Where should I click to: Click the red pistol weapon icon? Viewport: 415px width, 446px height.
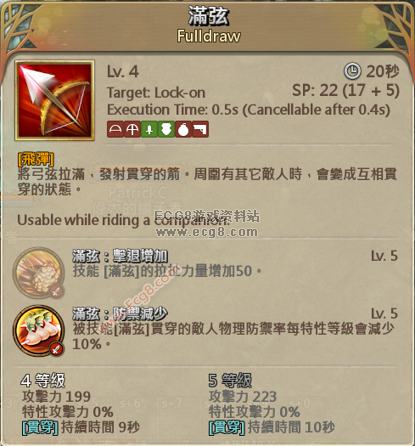click(x=200, y=129)
